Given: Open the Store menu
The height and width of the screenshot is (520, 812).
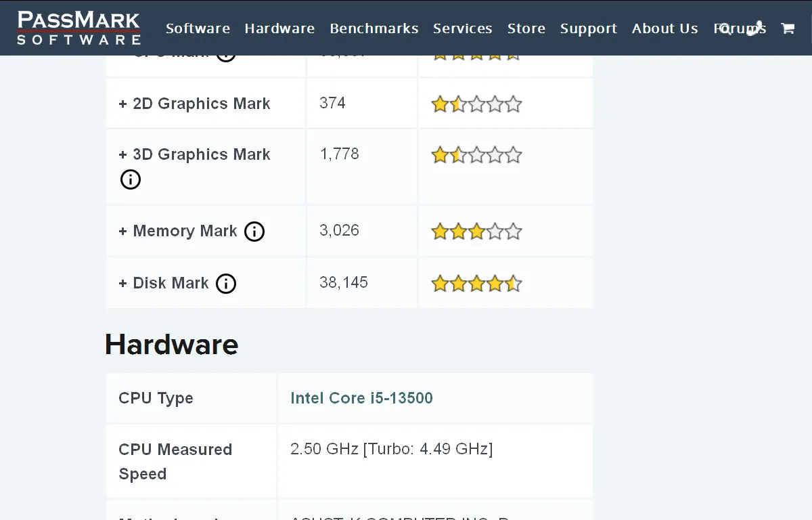Looking at the screenshot, I should [x=526, y=28].
